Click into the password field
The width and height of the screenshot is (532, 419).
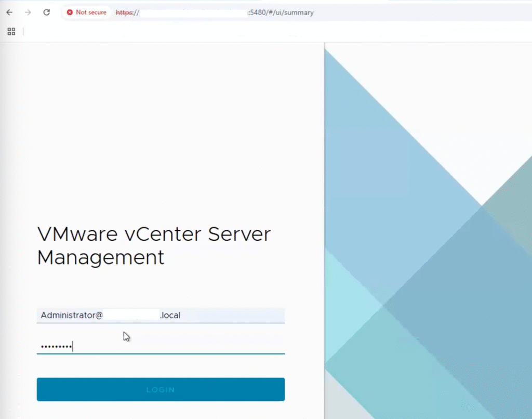point(161,346)
